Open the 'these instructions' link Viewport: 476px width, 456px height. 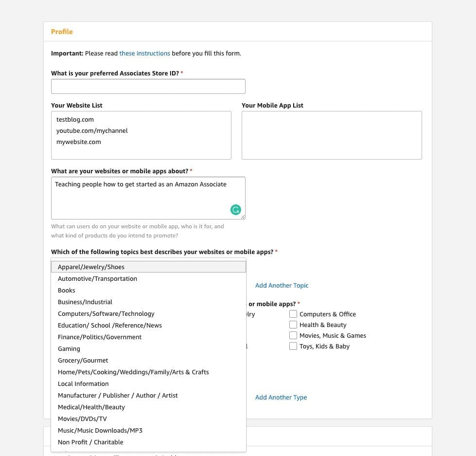point(144,53)
